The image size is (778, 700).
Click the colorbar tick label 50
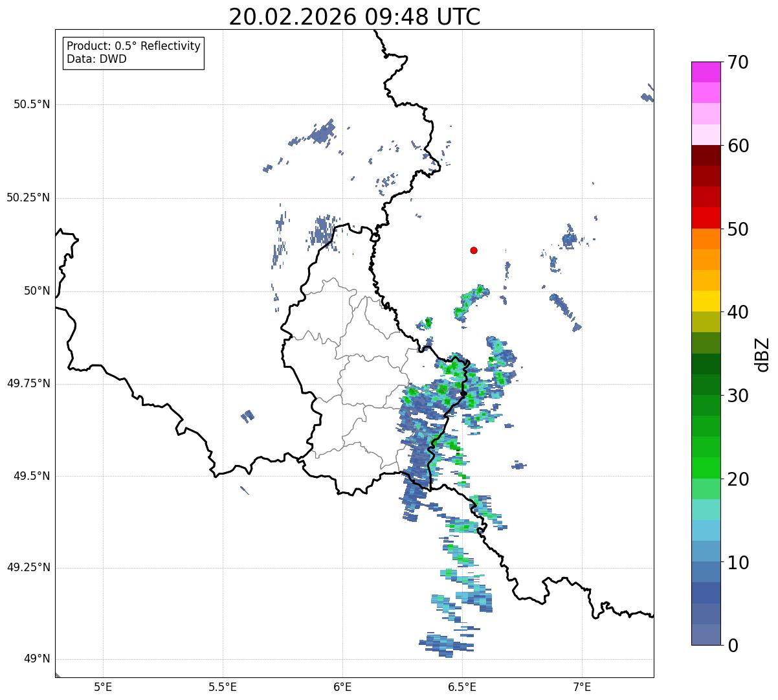point(738,229)
